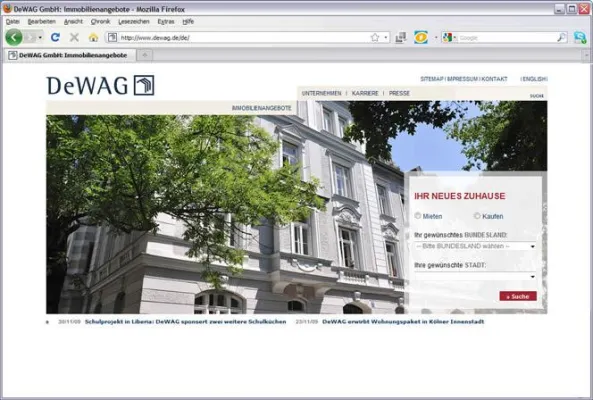
Task: Open a new tab with the plus button
Action: [144, 55]
